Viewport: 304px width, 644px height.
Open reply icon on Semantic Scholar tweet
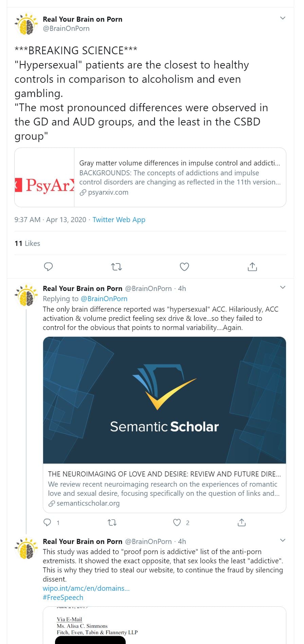point(48,523)
